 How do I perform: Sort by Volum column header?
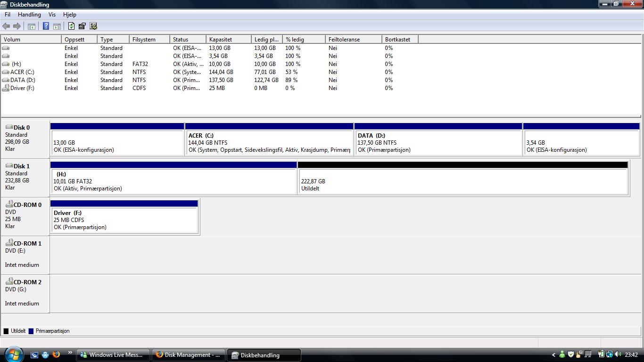[x=31, y=40]
